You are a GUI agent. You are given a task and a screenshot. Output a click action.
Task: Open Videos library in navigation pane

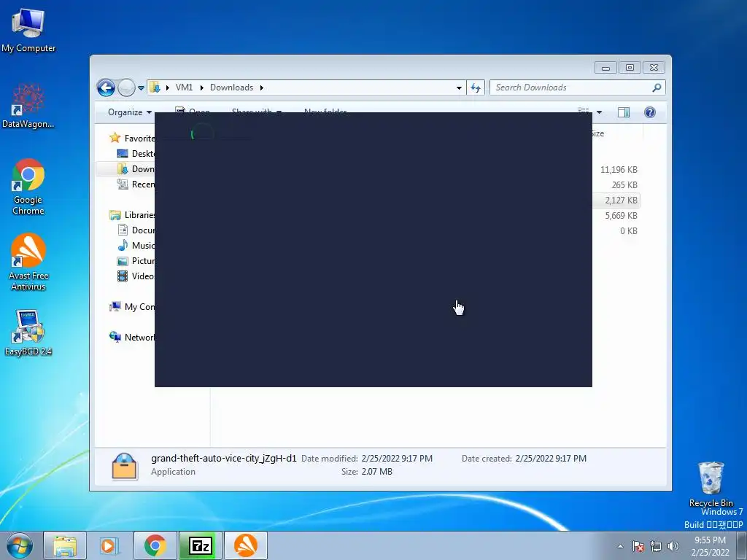[x=136, y=276]
